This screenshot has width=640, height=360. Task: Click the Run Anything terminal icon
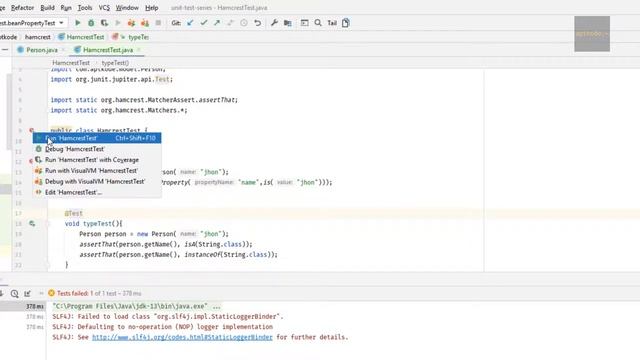(304, 23)
